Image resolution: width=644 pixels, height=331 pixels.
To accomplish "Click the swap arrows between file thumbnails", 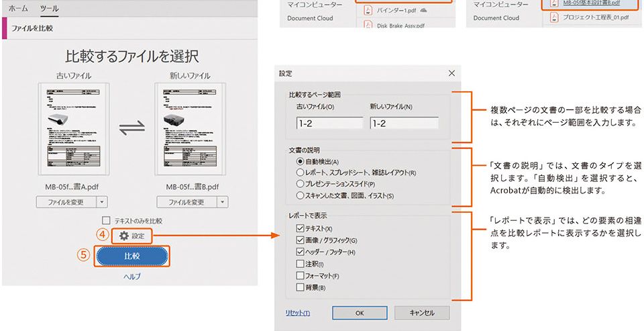I will (132, 128).
